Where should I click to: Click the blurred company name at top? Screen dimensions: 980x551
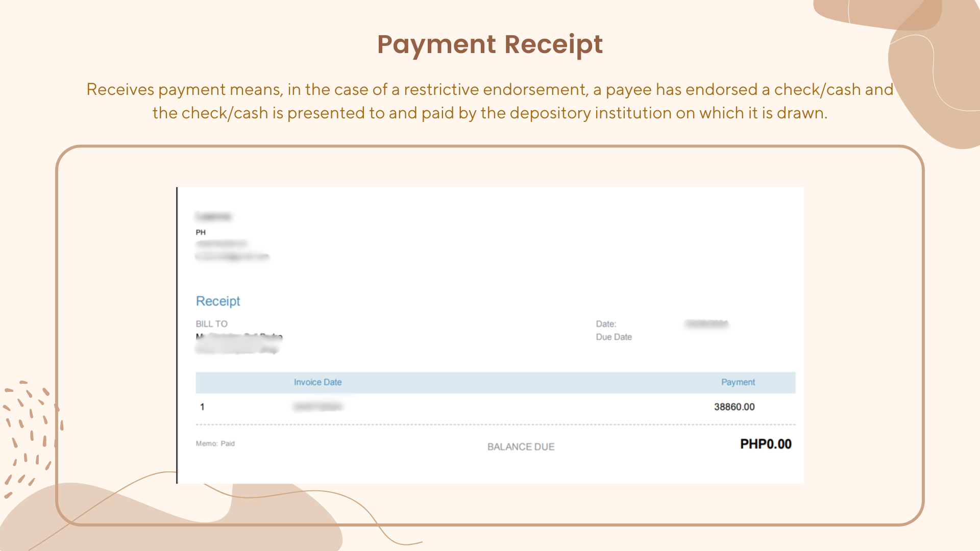pos(213,216)
